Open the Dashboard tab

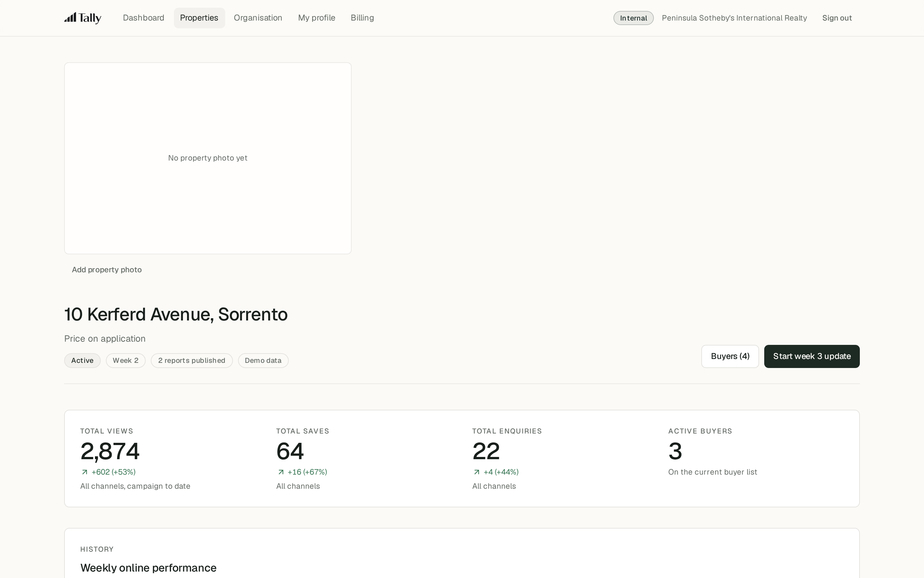coord(143,18)
